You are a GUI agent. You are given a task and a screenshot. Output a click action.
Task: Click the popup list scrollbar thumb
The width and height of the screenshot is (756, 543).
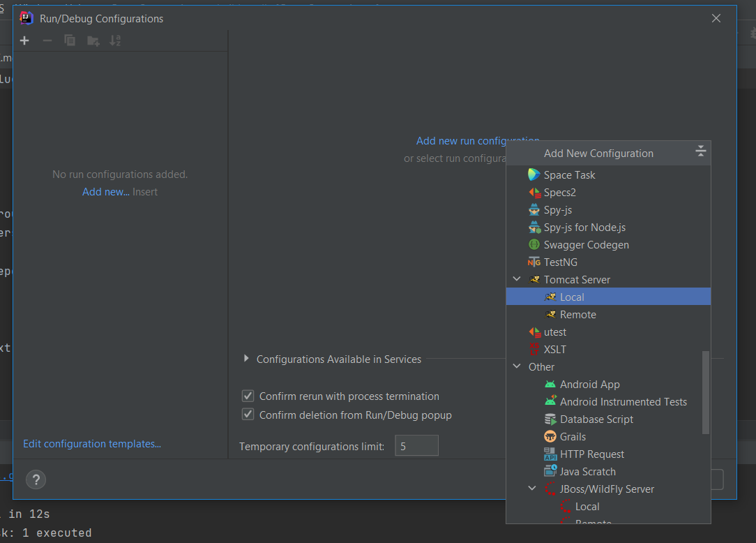coord(705,392)
